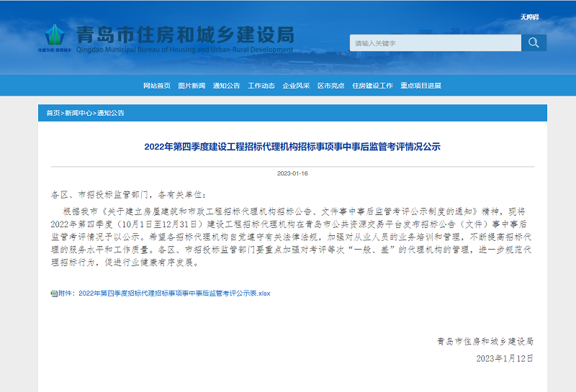
Task: Click 通知公告 in the breadcrumb trail
Action: 111,114
